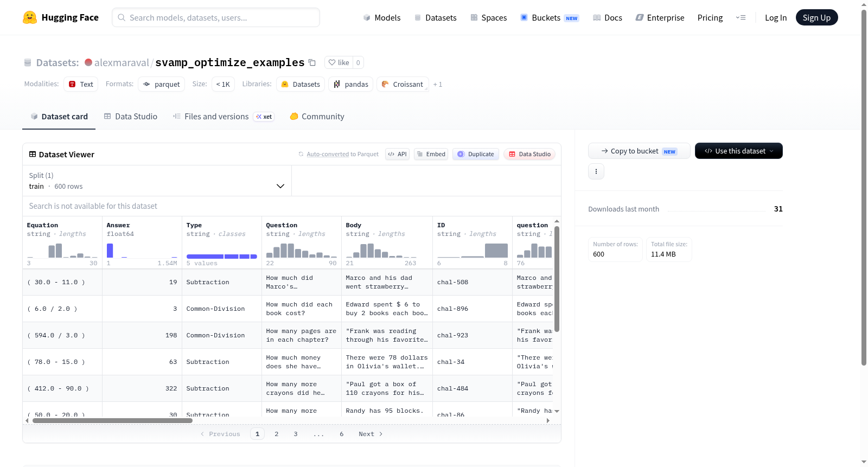Open the navigation overflow menu icon

click(741, 17)
